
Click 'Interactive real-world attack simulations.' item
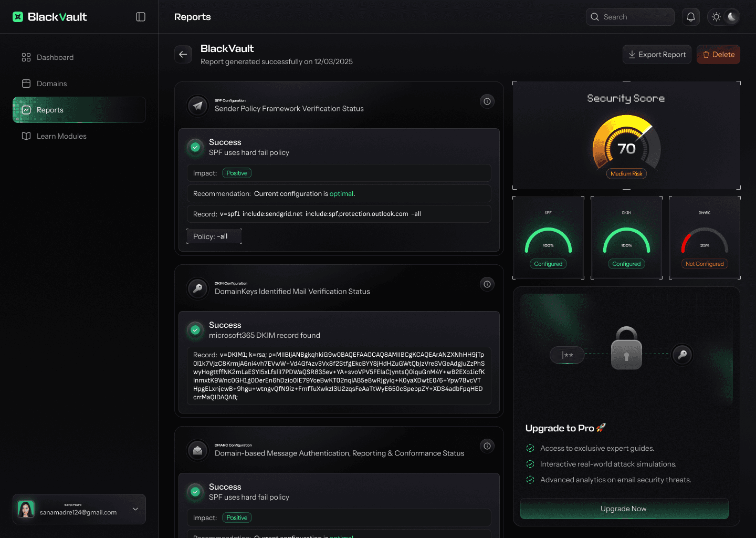(608, 464)
